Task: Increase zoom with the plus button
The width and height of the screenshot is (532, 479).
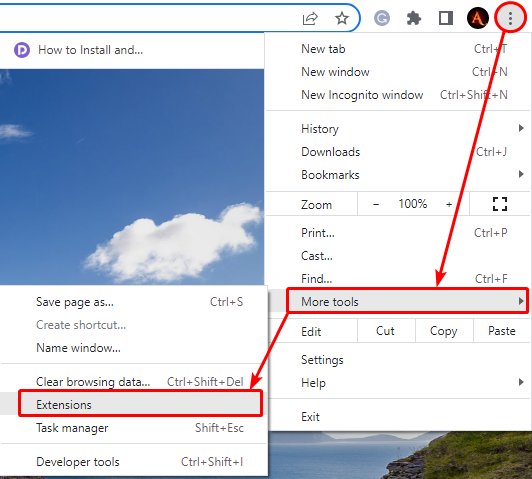Action: [449, 204]
